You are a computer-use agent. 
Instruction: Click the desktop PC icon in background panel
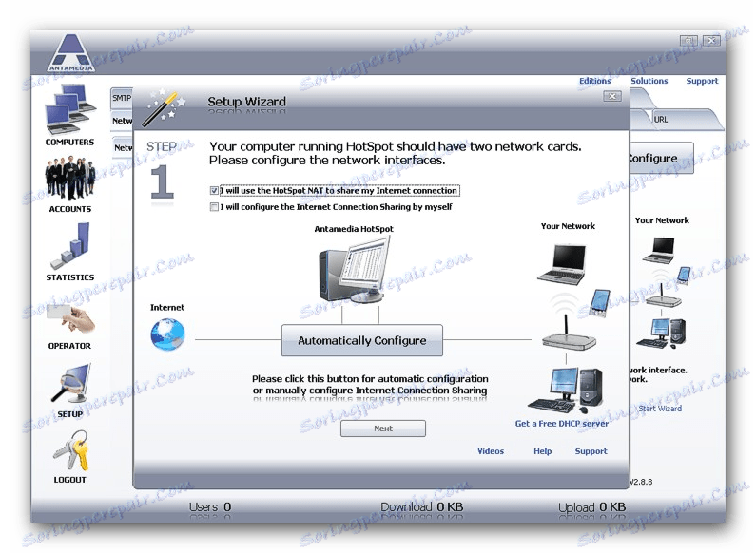[661, 334]
